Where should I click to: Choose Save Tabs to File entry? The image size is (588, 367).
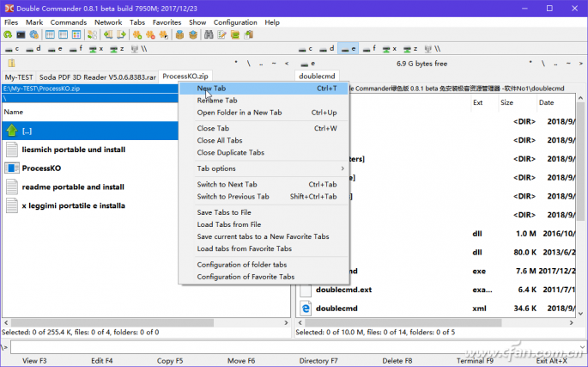(x=264, y=212)
